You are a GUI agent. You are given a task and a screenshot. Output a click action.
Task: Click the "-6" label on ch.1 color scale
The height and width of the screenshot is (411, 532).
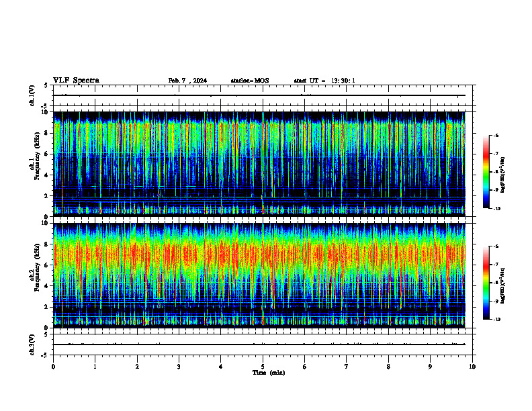(x=496, y=136)
